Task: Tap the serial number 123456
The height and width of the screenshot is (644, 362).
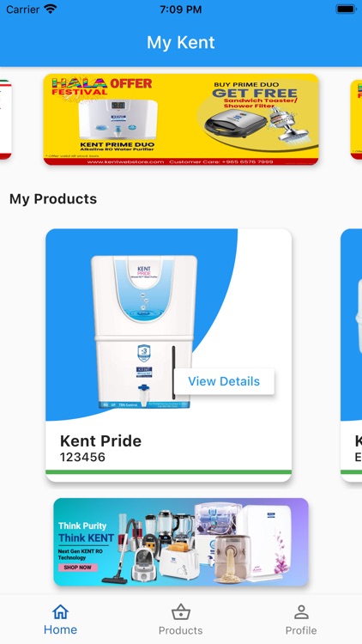Action: [x=82, y=457]
